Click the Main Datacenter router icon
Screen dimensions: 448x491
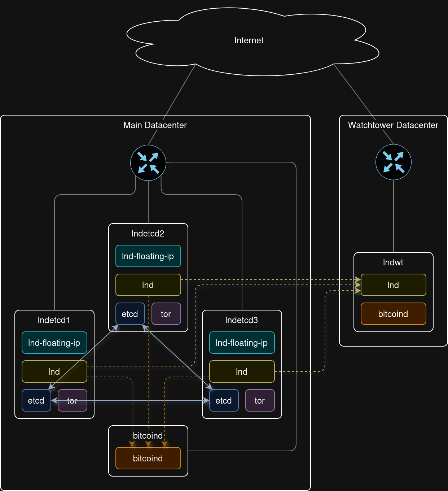(148, 162)
